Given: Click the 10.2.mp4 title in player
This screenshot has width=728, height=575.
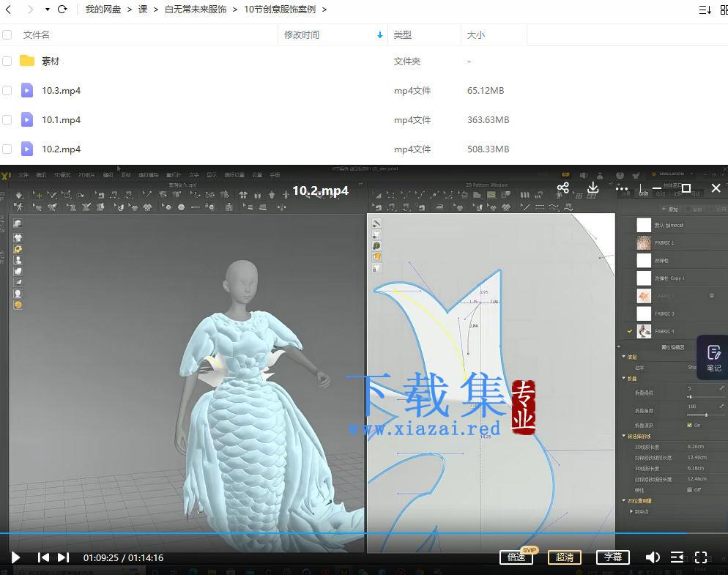Looking at the screenshot, I should (x=320, y=190).
